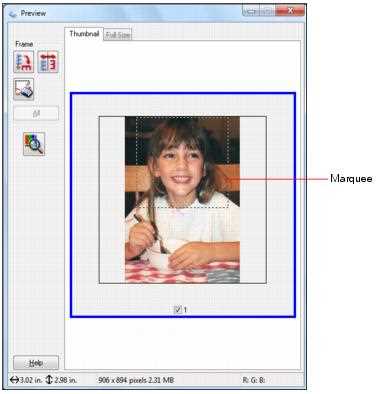Image resolution: width=376 pixels, height=394 pixels.
Task: Switch to the Full Size tab
Action: tap(118, 35)
